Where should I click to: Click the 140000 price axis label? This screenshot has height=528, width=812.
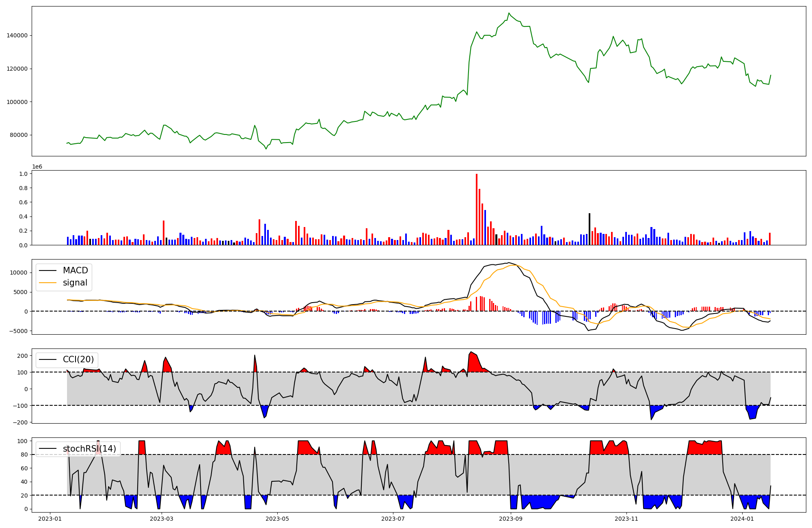[x=17, y=36]
